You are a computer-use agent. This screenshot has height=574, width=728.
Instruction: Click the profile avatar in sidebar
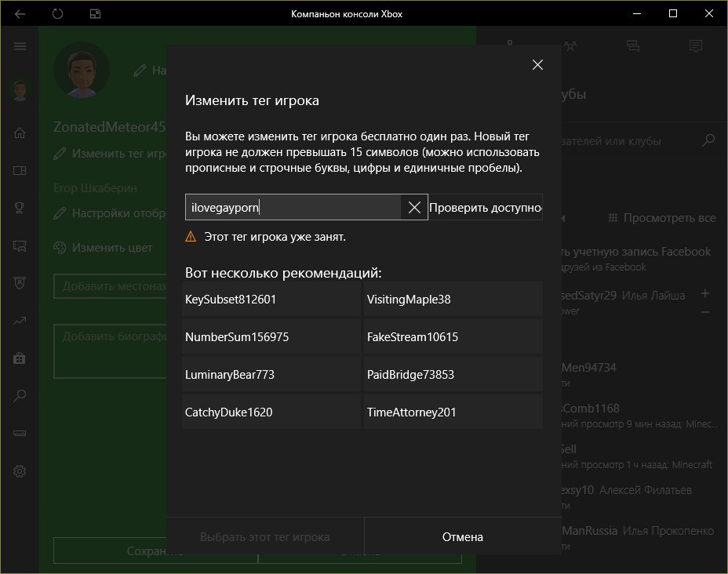tap(20, 90)
